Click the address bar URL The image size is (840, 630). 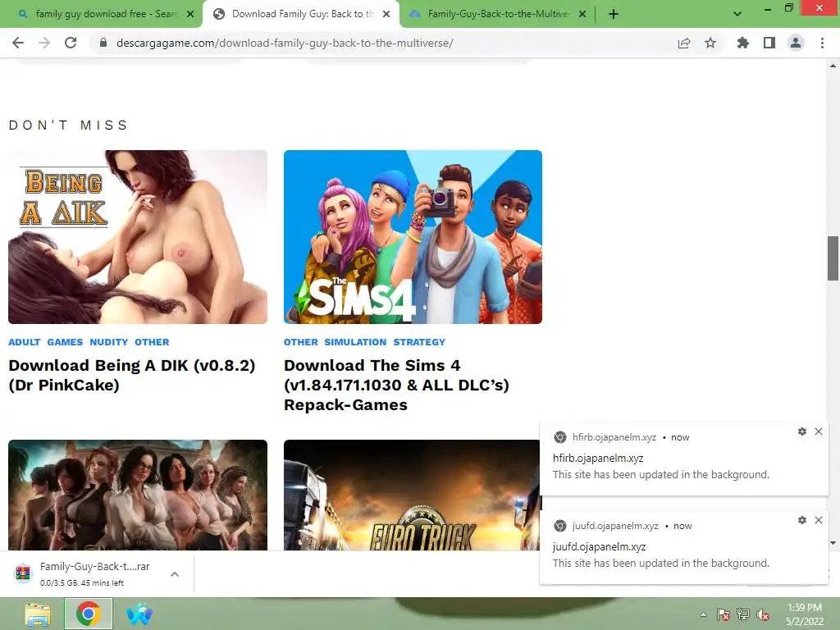pos(285,43)
